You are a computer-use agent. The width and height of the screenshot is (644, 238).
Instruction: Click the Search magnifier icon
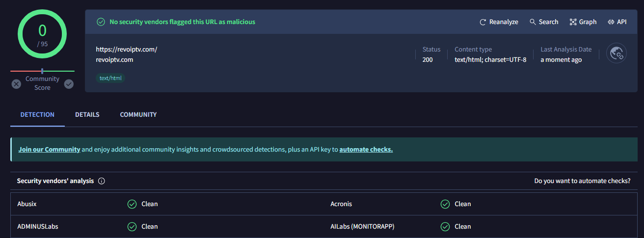[x=533, y=22]
